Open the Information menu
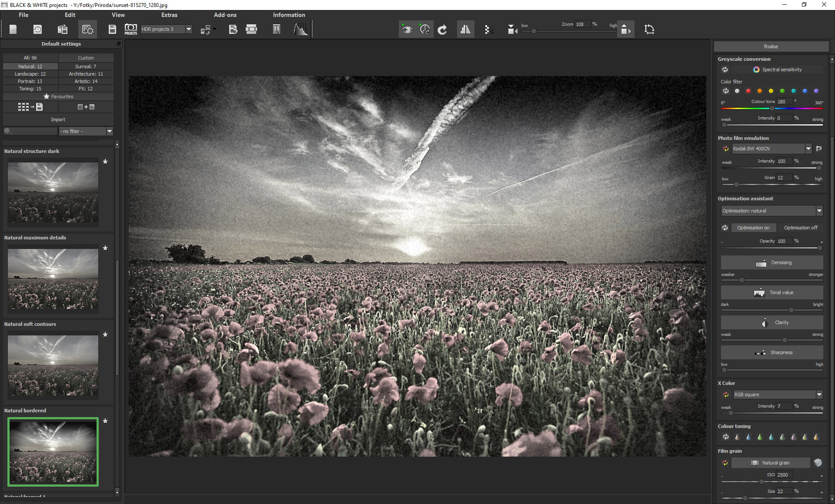This screenshot has width=835, height=504. coord(289,15)
